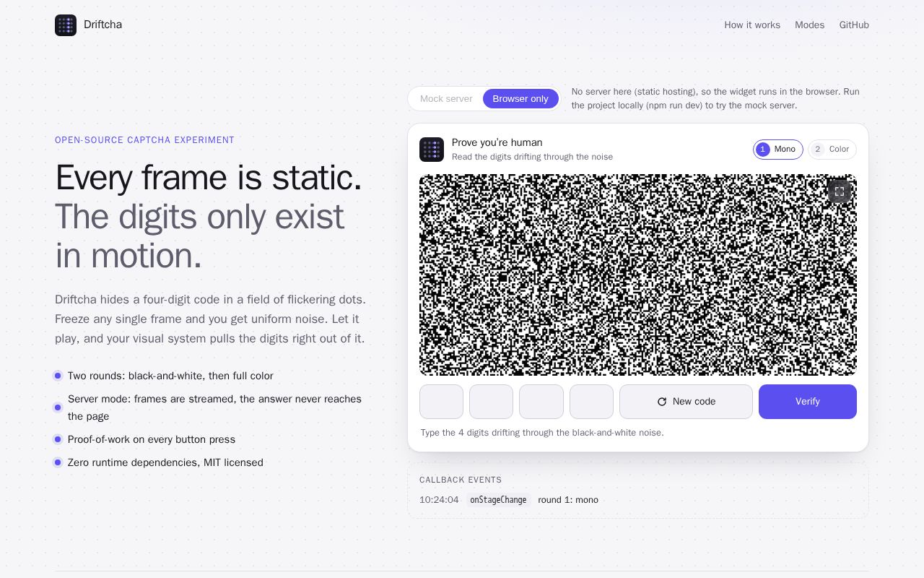Focus the fourth digit input box
The image size is (924, 578).
[591, 402]
